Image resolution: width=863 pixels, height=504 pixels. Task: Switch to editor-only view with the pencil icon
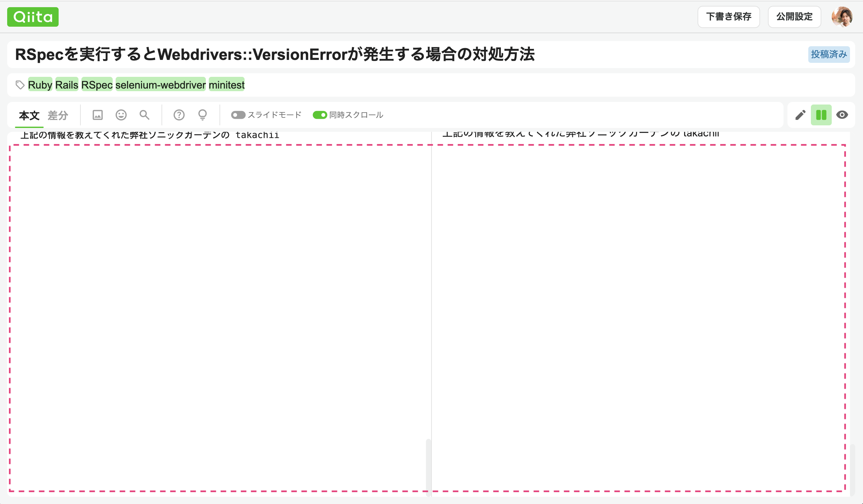pos(801,115)
